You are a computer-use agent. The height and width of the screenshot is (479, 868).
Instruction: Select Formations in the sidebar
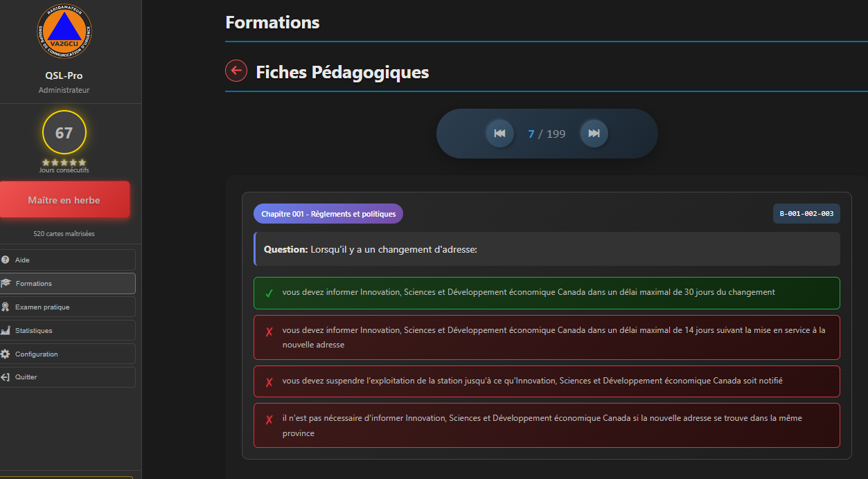pyautogui.click(x=67, y=283)
